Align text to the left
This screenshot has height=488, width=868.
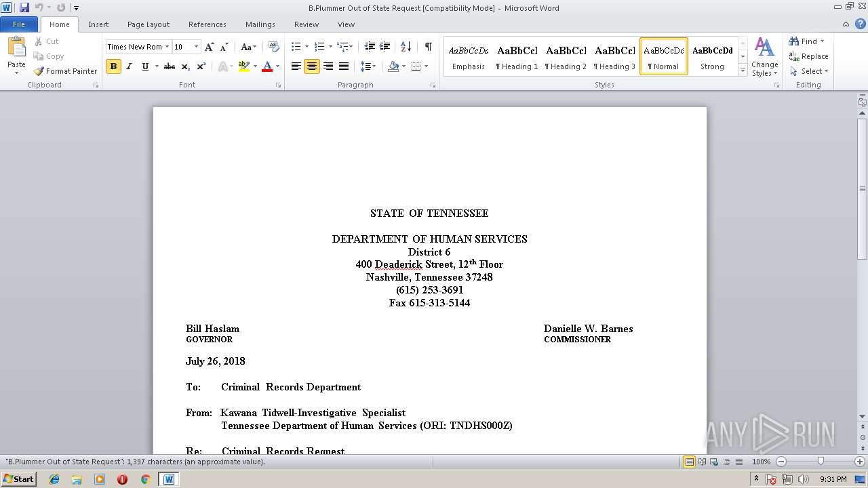(296, 66)
